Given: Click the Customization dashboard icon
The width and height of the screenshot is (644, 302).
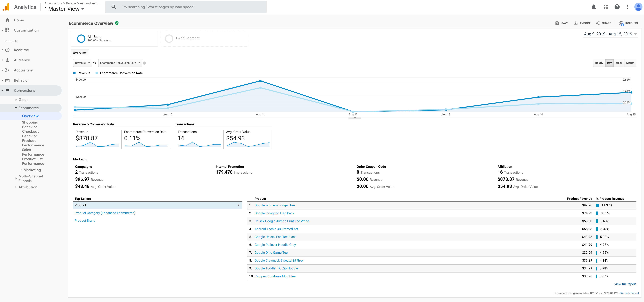Looking at the screenshot, I should pos(7,30).
